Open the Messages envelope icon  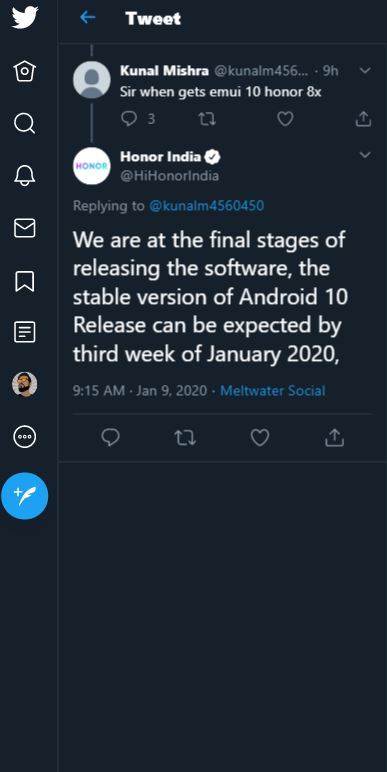tap(25, 228)
